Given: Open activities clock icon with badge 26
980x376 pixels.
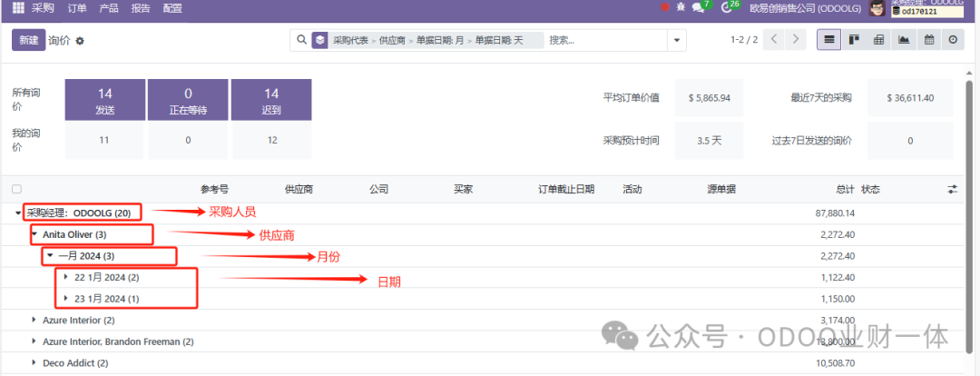Looking at the screenshot, I should click(730, 7).
